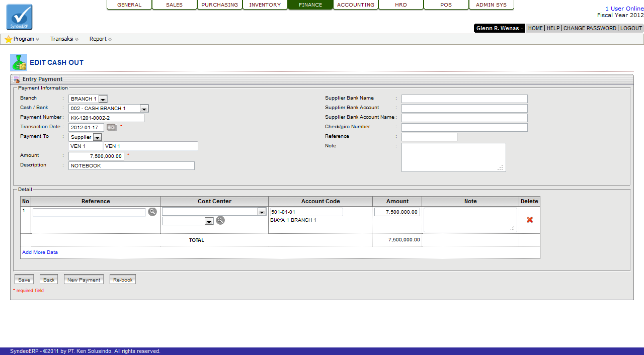Viewport: 644px width, 355px height.
Task: Click the Add More Data link
Action: click(x=40, y=252)
